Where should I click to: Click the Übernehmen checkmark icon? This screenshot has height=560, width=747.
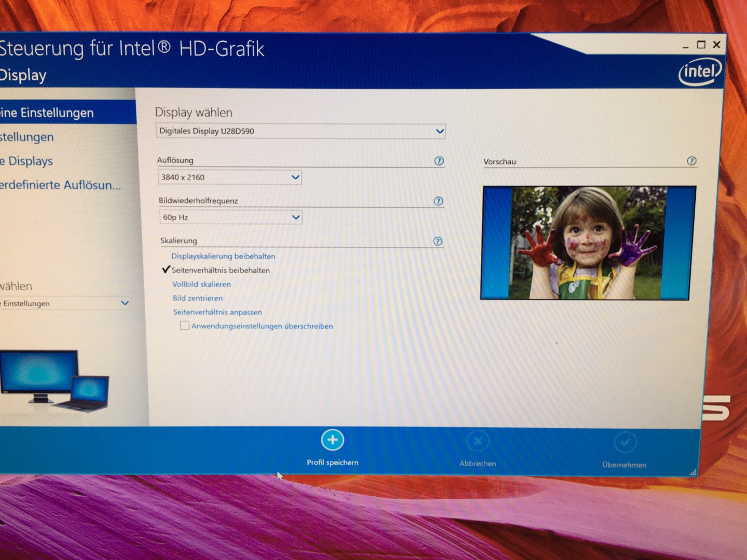625,442
